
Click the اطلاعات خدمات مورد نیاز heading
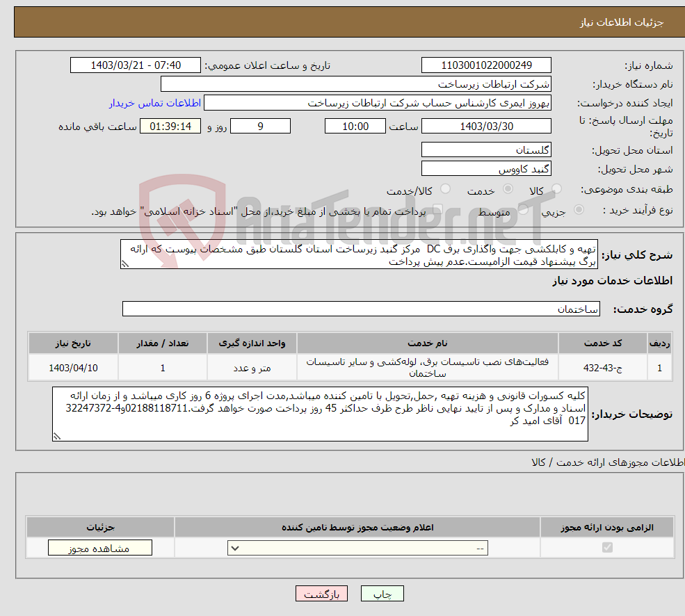pos(613,280)
